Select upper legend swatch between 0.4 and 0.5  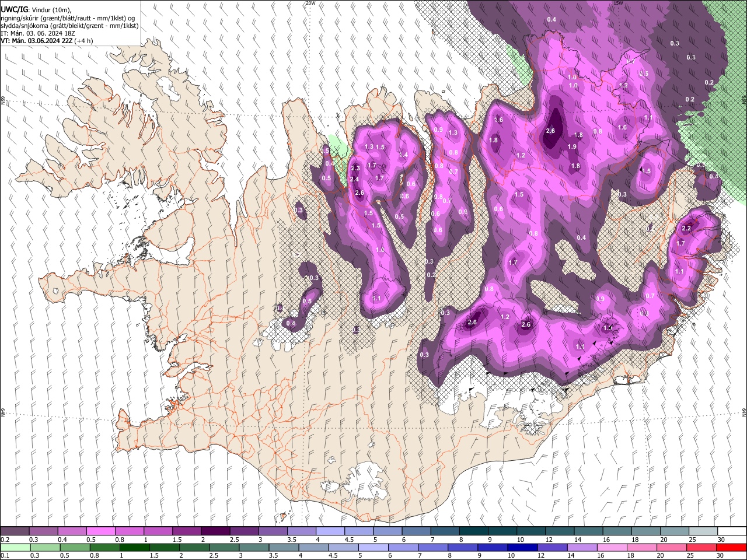[72, 531]
